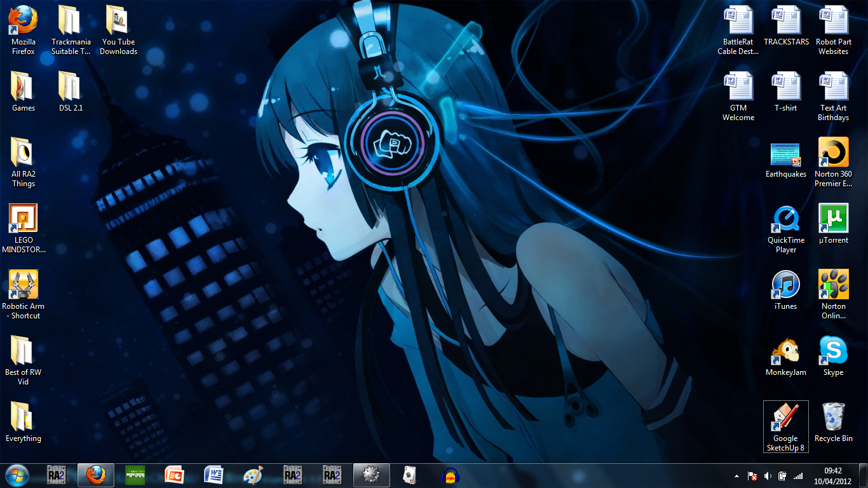The width and height of the screenshot is (868, 488).
Task: Open the wireless network signal icon
Action: pyautogui.click(x=798, y=475)
